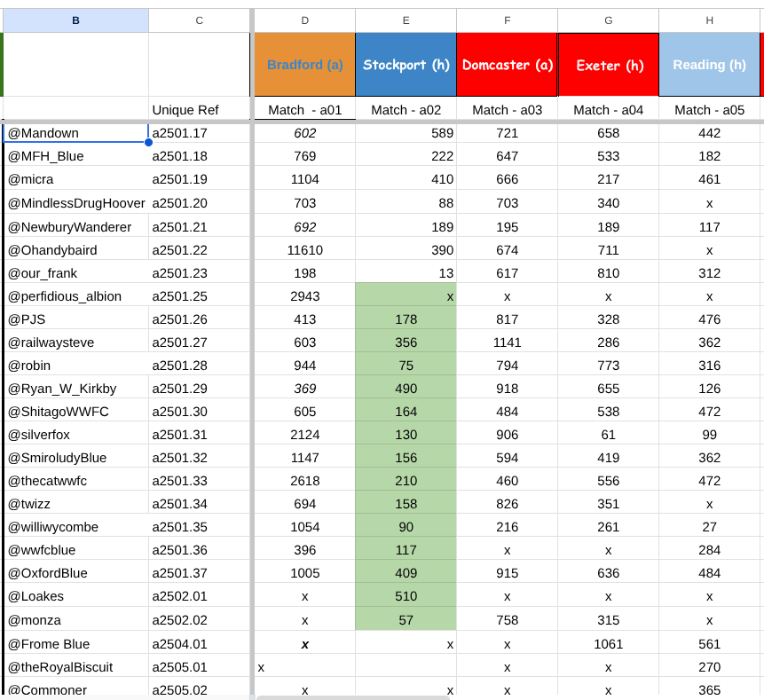Select cell containing 11610 in Bradford column
This screenshot has width=764, height=700.
(304, 250)
